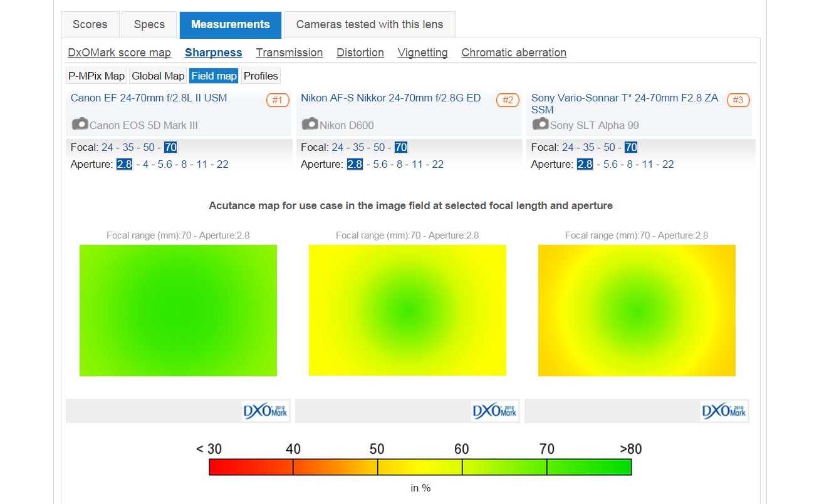Open the Chromatic aberration measurement
Viewport: 834px width, 504px height.
point(514,53)
